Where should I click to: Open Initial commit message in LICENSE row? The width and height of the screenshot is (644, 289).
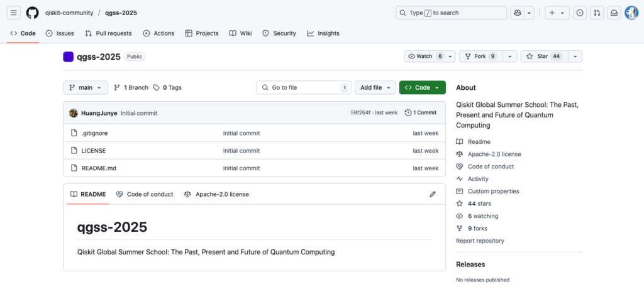[241, 151]
